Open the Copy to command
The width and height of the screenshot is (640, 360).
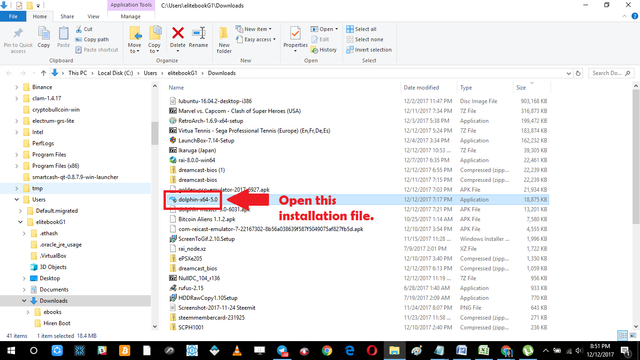pyautogui.click(x=154, y=40)
